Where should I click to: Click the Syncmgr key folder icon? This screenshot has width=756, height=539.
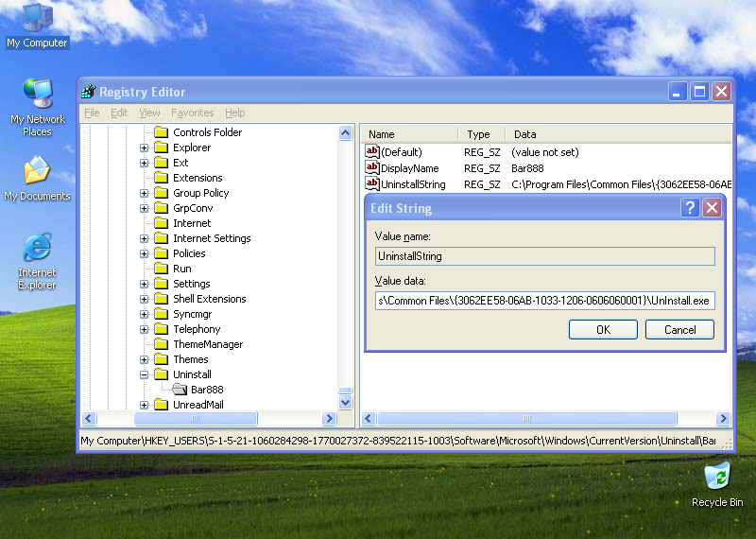pos(161,314)
